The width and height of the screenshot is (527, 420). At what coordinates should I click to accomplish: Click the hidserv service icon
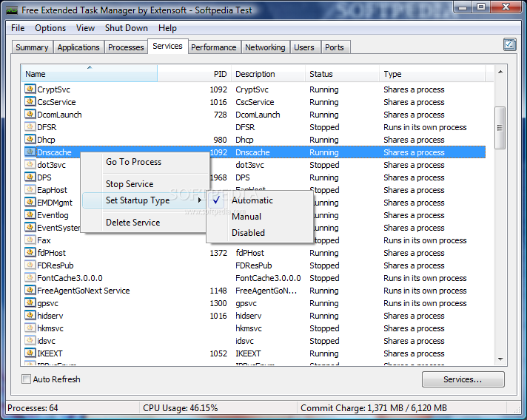[x=30, y=316]
